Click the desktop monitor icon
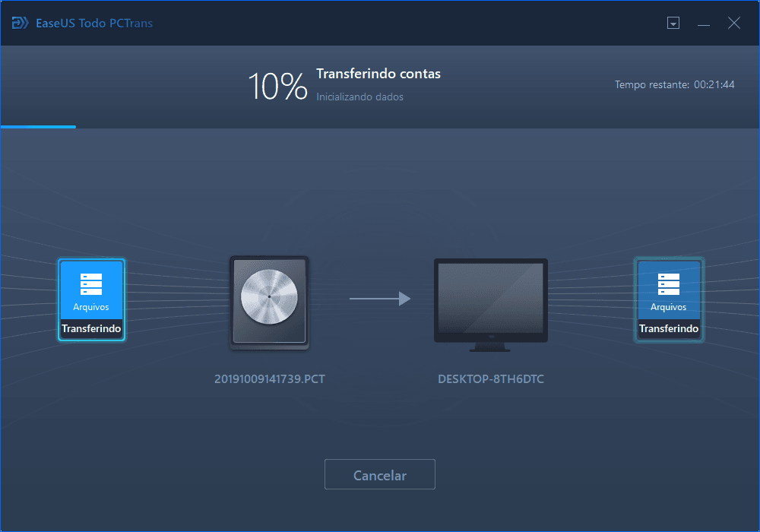 coord(490,305)
